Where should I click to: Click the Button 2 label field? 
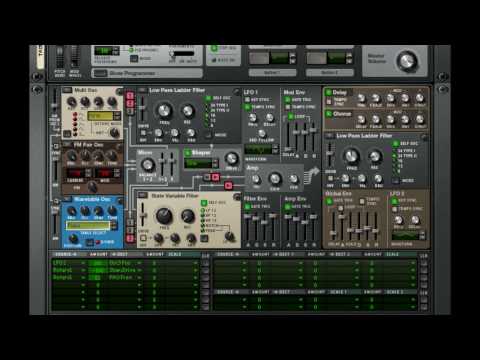(x=329, y=72)
